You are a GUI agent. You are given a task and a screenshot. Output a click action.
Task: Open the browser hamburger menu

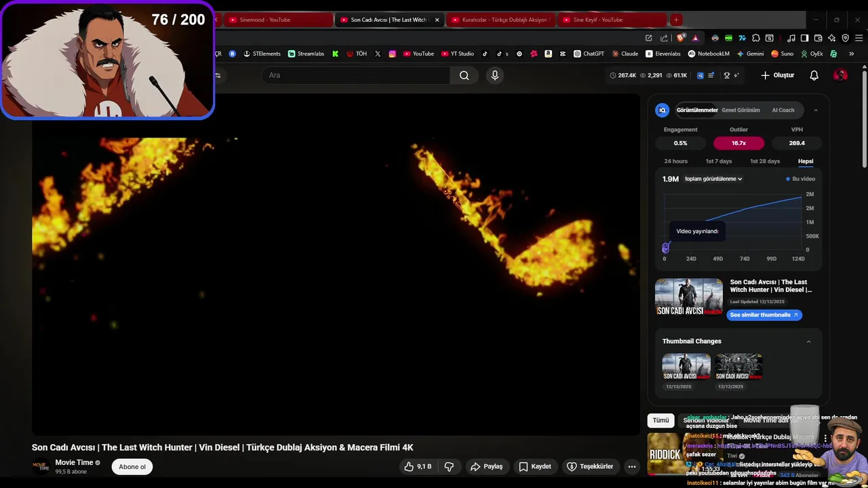pyautogui.click(x=859, y=38)
